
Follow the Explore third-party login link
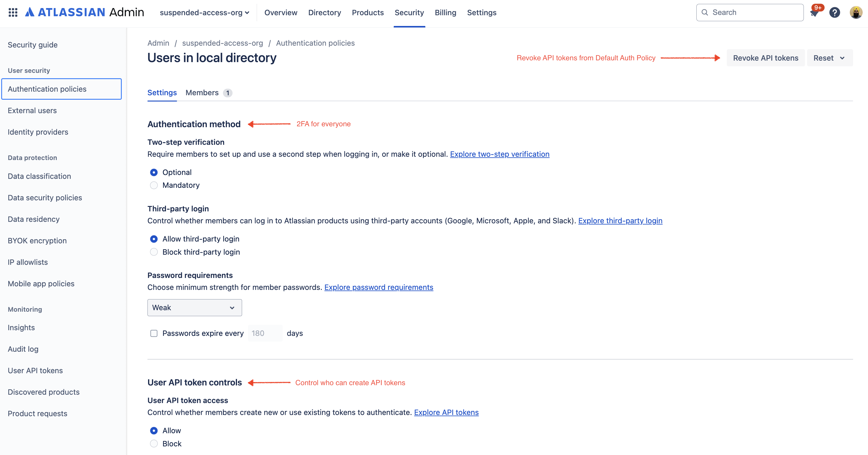(620, 221)
